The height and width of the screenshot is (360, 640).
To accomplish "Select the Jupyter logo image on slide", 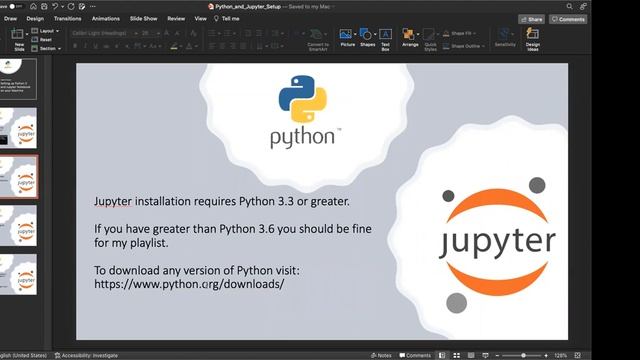I will point(497,245).
